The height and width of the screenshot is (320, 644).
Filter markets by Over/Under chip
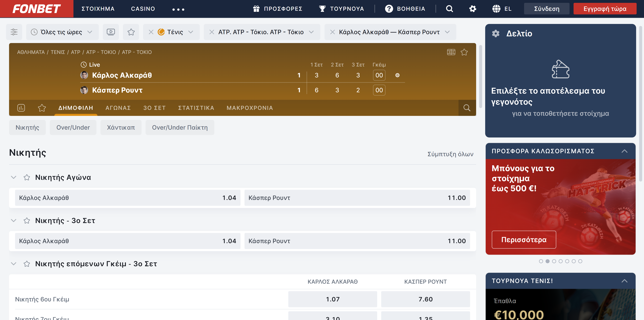73,128
